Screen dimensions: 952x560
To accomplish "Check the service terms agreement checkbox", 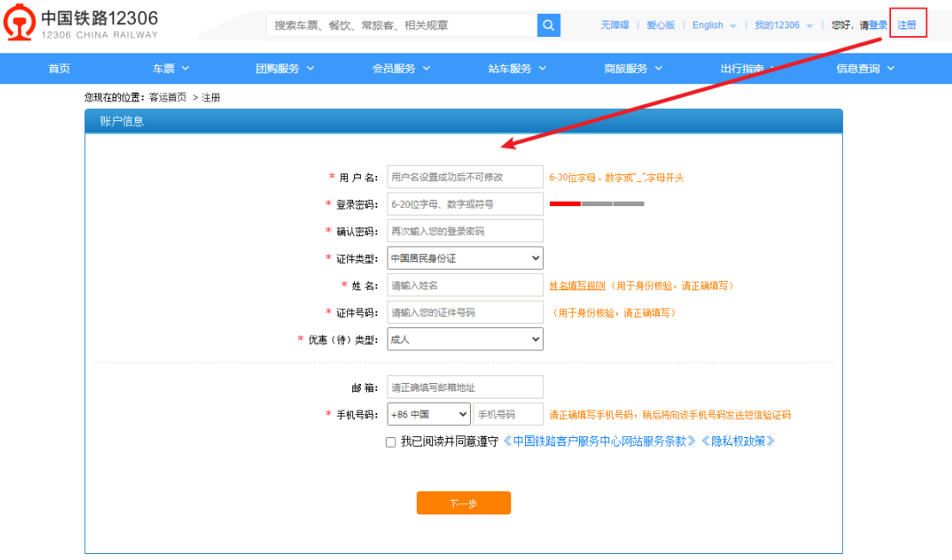I will [x=391, y=442].
